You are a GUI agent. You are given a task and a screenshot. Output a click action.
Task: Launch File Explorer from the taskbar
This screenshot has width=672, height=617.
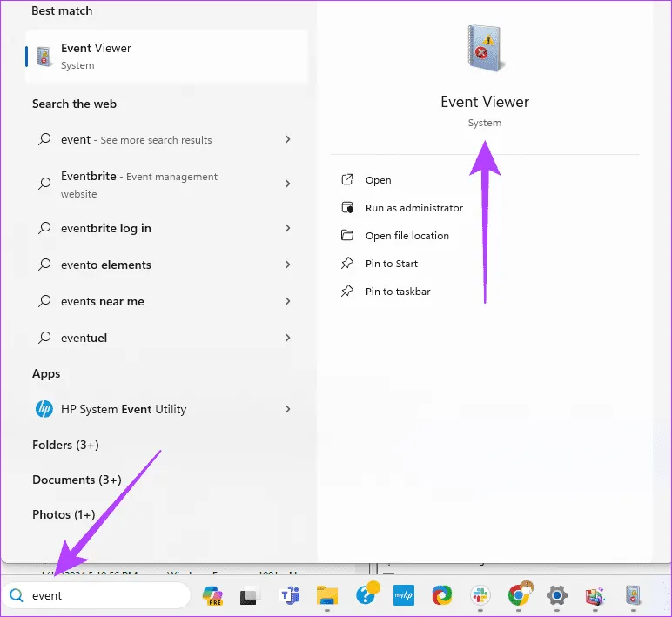[x=327, y=595]
